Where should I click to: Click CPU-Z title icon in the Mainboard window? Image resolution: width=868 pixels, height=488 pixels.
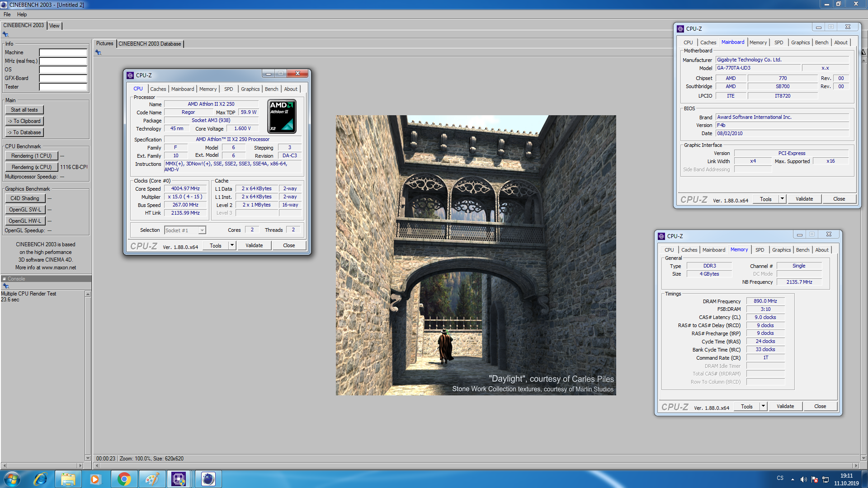click(680, 29)
